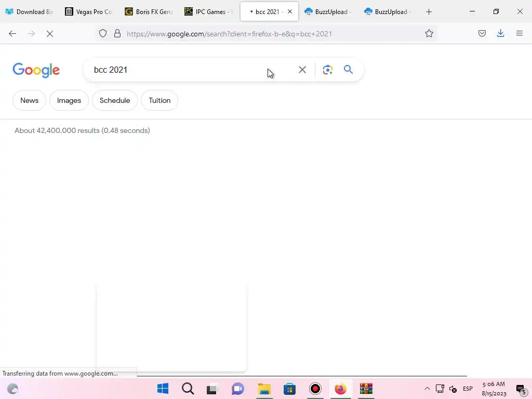
Task: Open a new browser tab
Action: point(429,12)
